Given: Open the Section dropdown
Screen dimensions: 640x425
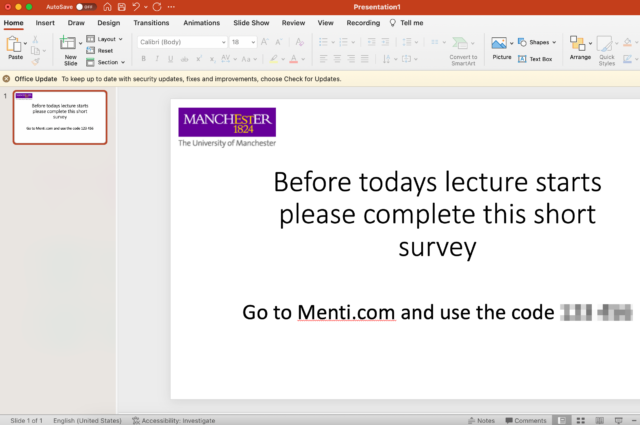Looking at the screenshot, I should (106, 62).
